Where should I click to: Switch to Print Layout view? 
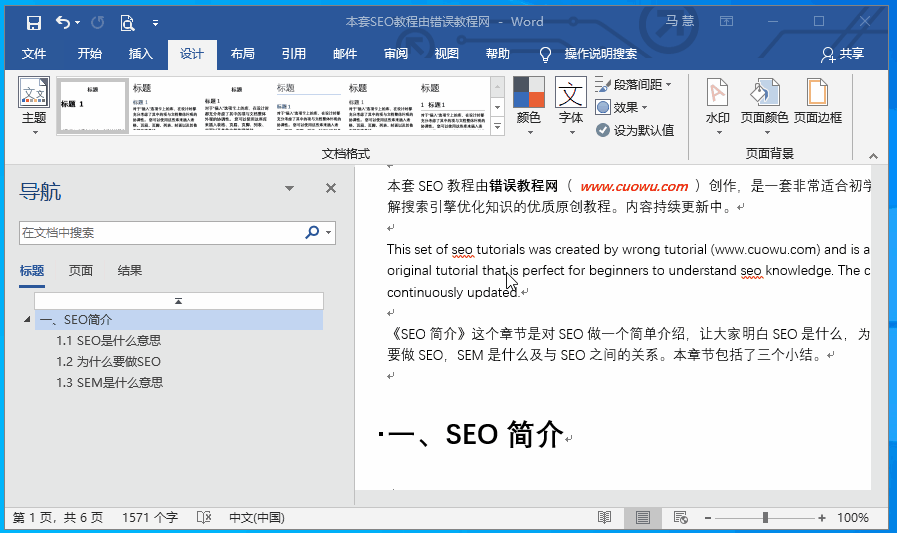click(x=642, y=518)
